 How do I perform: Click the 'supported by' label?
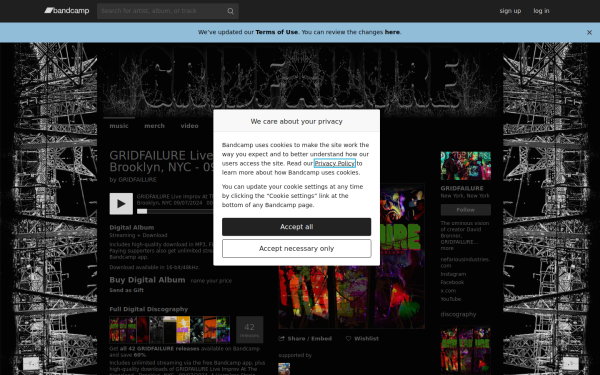pyautogui.click(x=295, y=355)
